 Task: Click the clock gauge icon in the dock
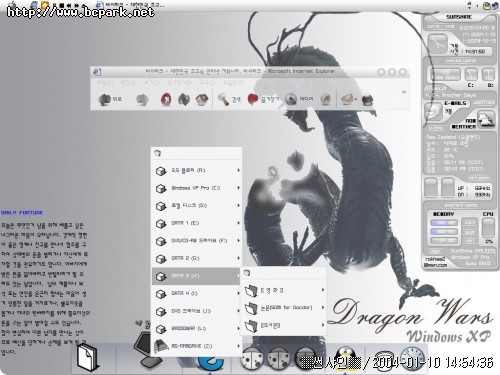point(413,359)
